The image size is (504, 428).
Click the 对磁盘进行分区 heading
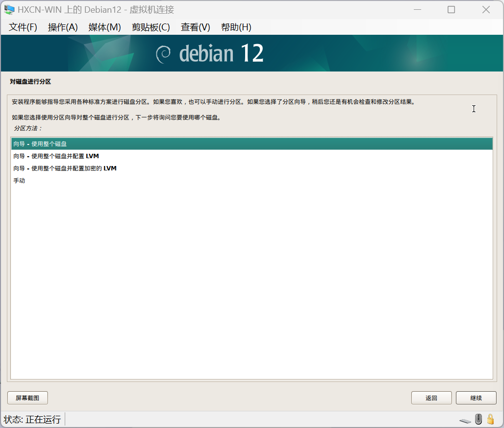coord(30,82)
